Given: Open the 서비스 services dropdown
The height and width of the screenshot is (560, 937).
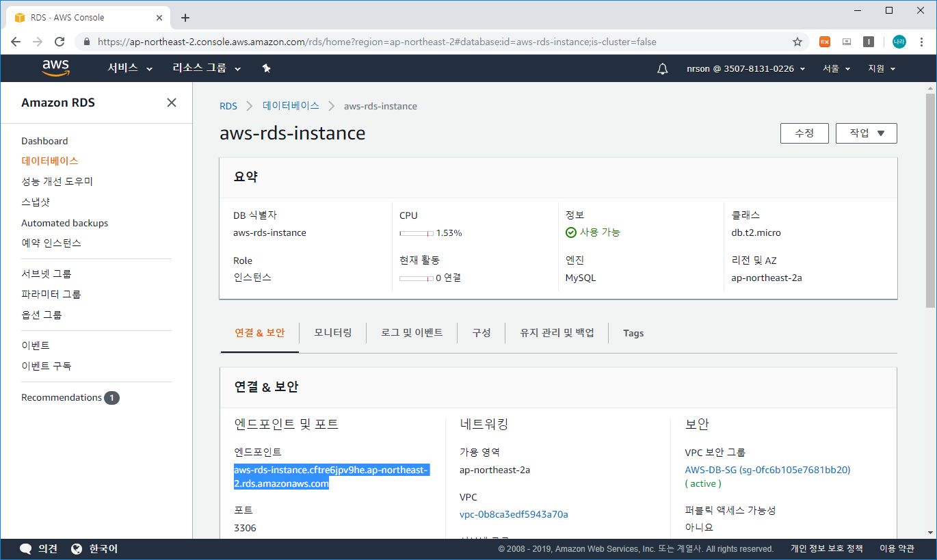Looking at the screenshot, I should (x=130, y=68).
